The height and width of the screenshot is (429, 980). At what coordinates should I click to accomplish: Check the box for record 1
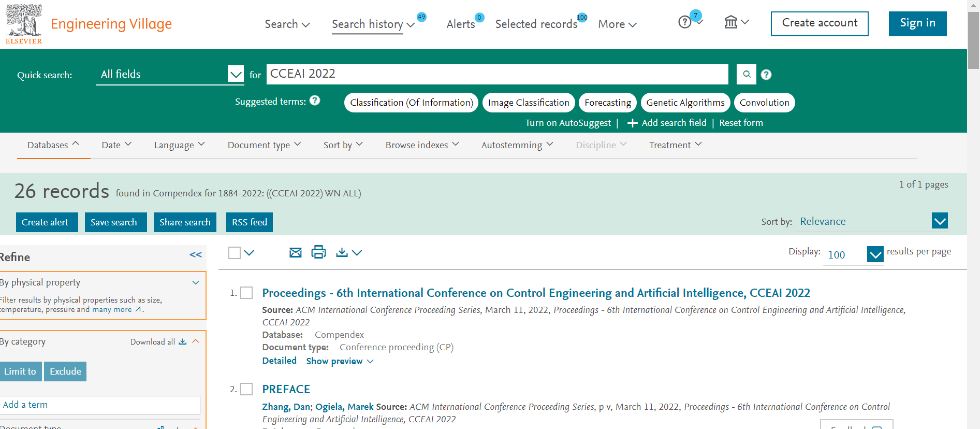point(247,293)
